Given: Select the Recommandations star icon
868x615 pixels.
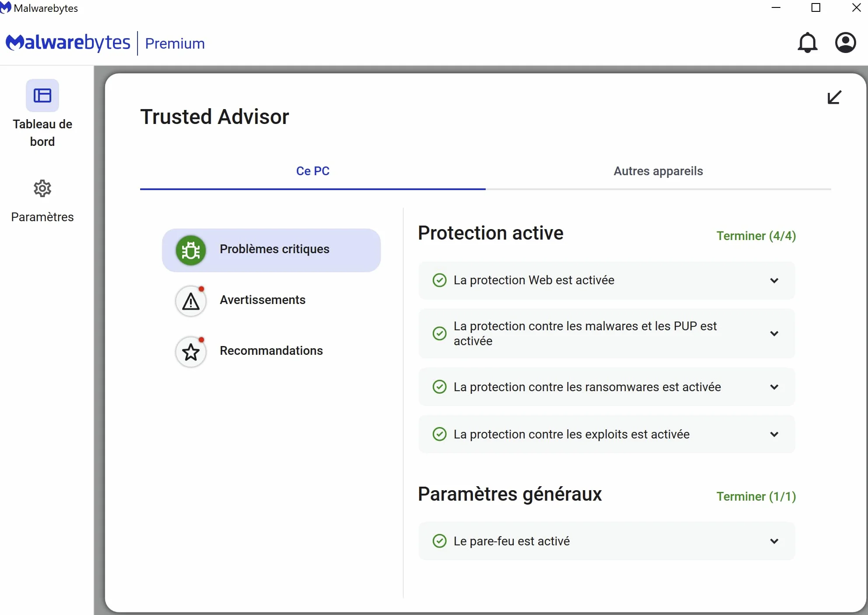Looking at the screenshot, I should (x=191, y=352).
